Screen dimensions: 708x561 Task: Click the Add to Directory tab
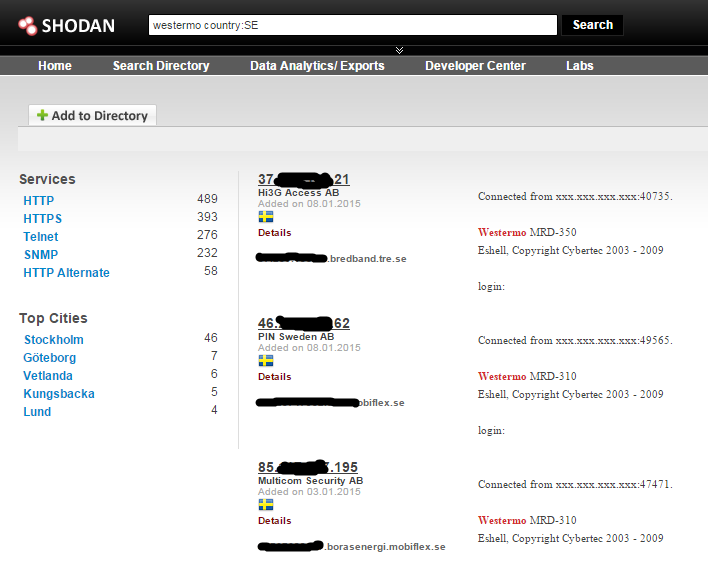pos(93,116)
